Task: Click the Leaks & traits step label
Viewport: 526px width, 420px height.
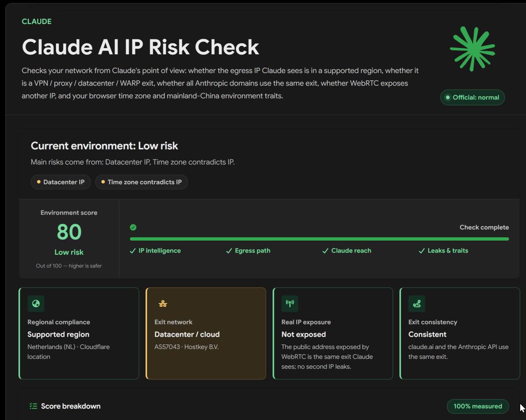Action: (x=448, y=251)
